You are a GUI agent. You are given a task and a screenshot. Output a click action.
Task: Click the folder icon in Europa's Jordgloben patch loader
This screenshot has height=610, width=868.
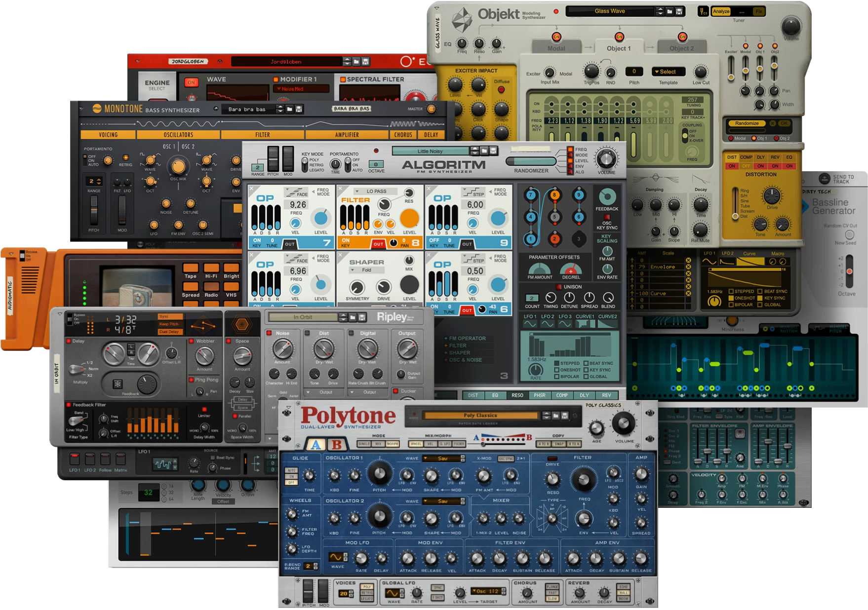356,62
